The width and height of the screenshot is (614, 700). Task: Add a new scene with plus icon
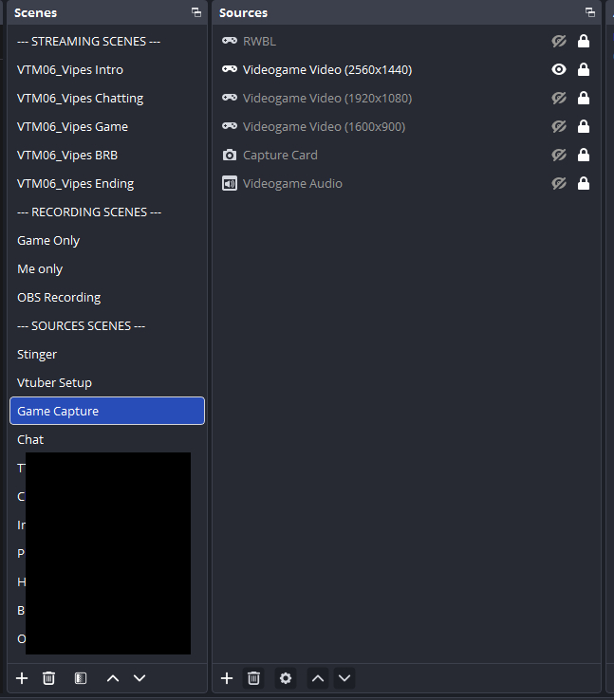[x=22, y=678]
